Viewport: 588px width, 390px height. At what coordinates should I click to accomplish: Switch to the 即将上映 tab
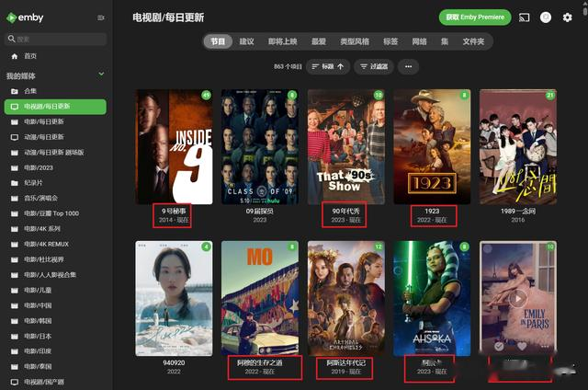282,41
